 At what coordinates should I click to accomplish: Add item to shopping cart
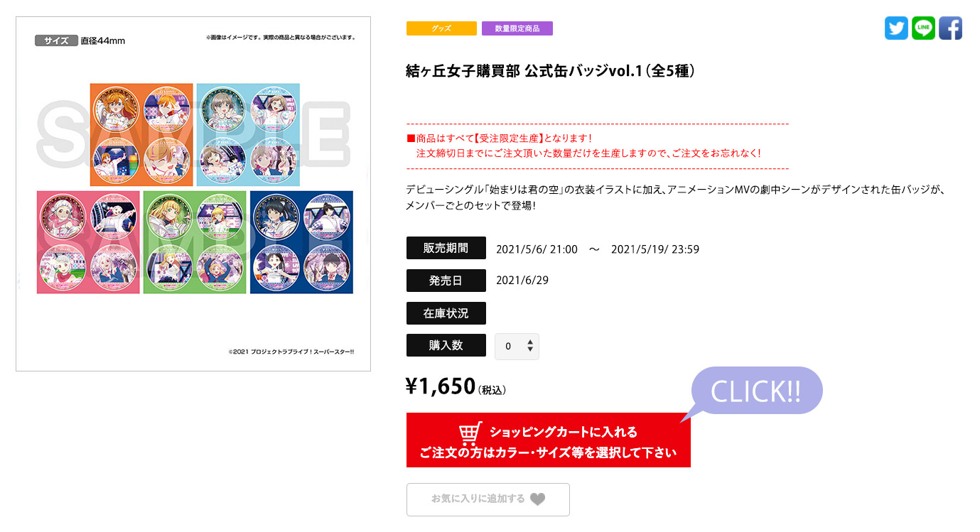click(548, 440)
